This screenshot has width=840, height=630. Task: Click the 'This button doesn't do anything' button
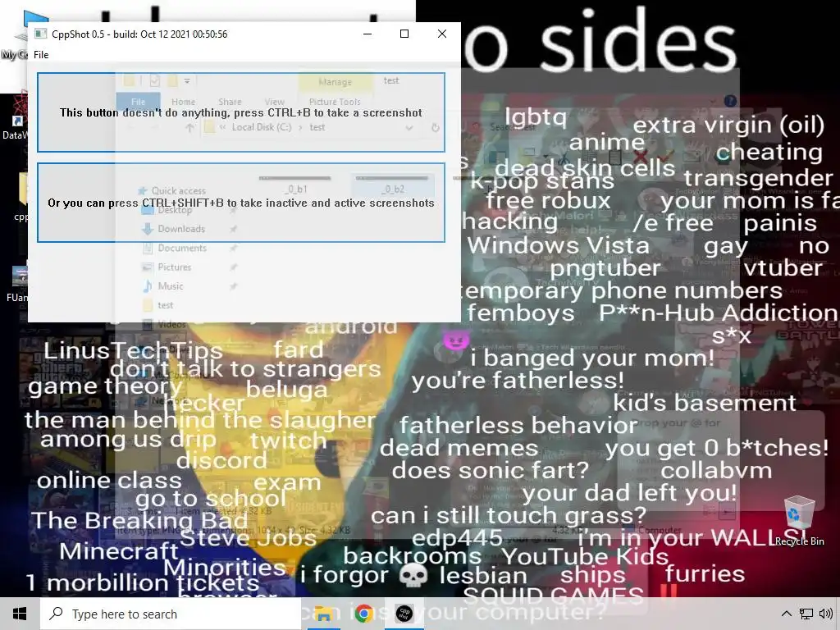click(x=241, y=112)
